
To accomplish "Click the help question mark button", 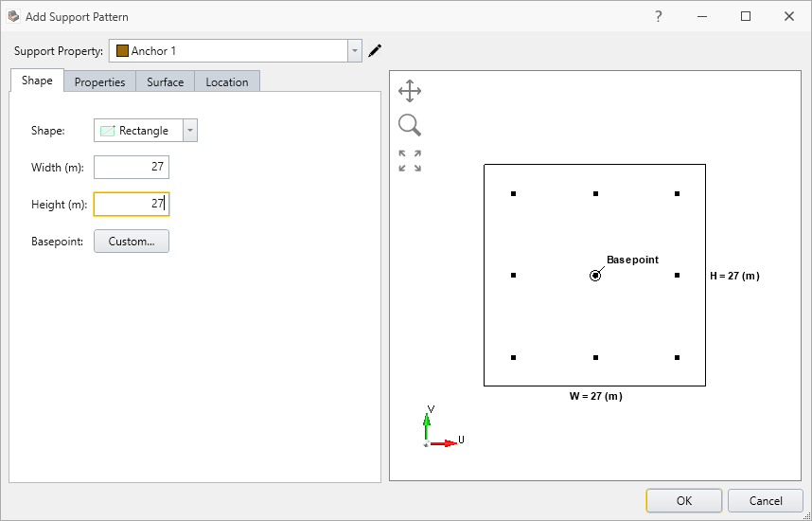I will (658, 17).
